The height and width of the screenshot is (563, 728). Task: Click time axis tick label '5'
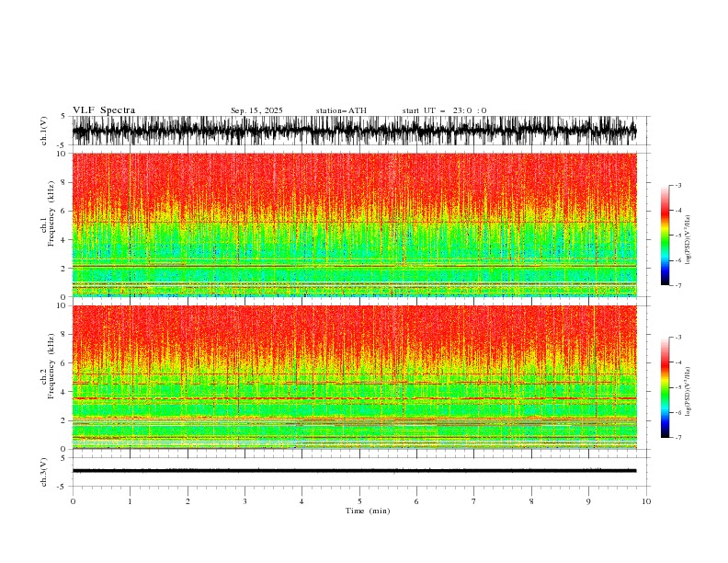click(x=359, y=501)
